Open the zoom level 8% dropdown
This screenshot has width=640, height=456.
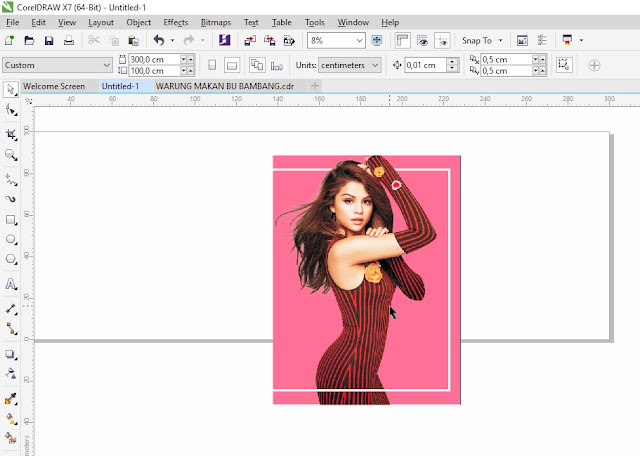point(359,40)
